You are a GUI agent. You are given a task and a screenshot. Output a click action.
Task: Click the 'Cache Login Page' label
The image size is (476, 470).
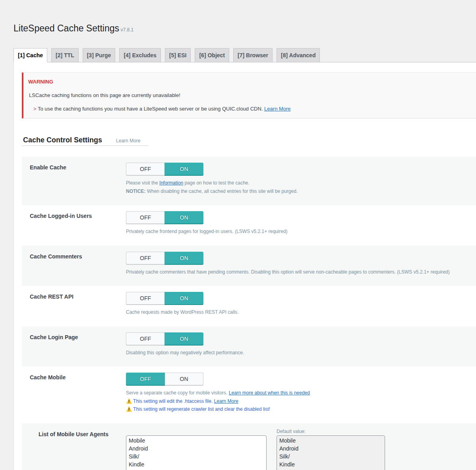[54, 337]
